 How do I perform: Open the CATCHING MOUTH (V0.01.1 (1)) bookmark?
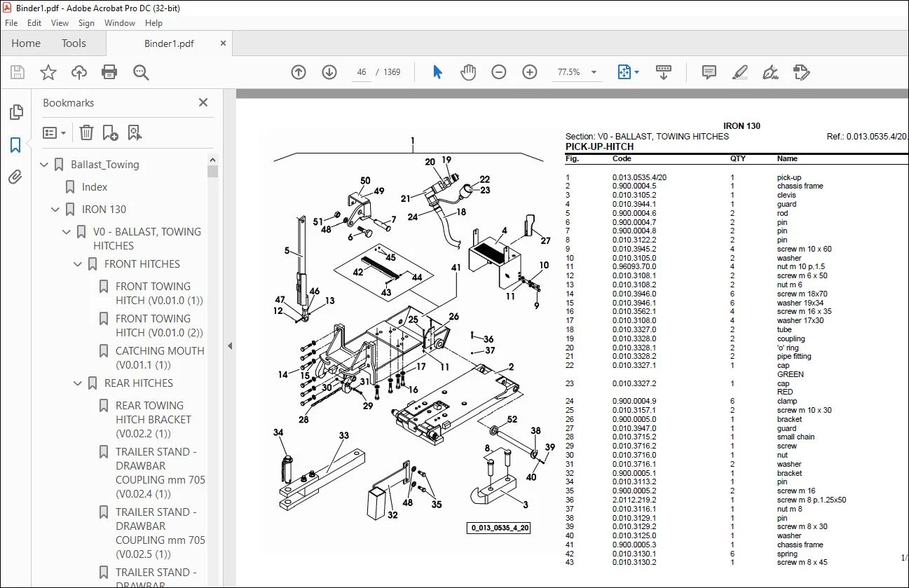pos(160,358)
